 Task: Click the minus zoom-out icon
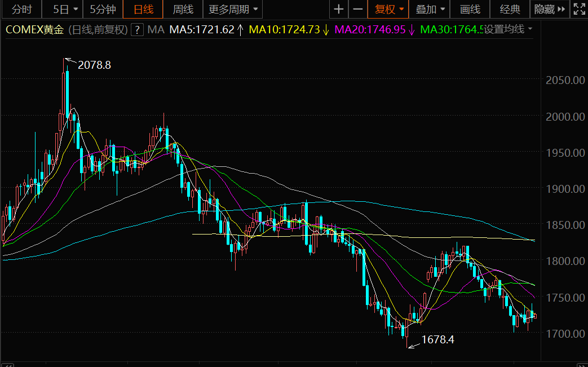(x=357, y=9)
